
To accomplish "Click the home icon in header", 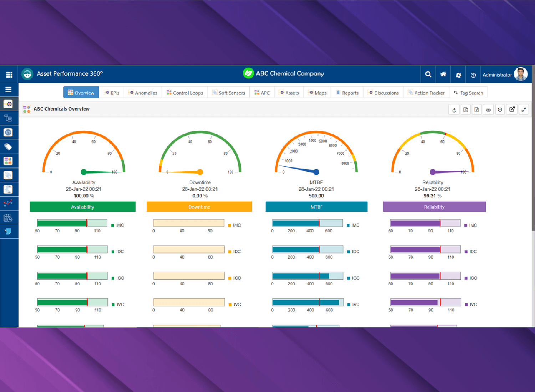I will (x=443, y=74).
